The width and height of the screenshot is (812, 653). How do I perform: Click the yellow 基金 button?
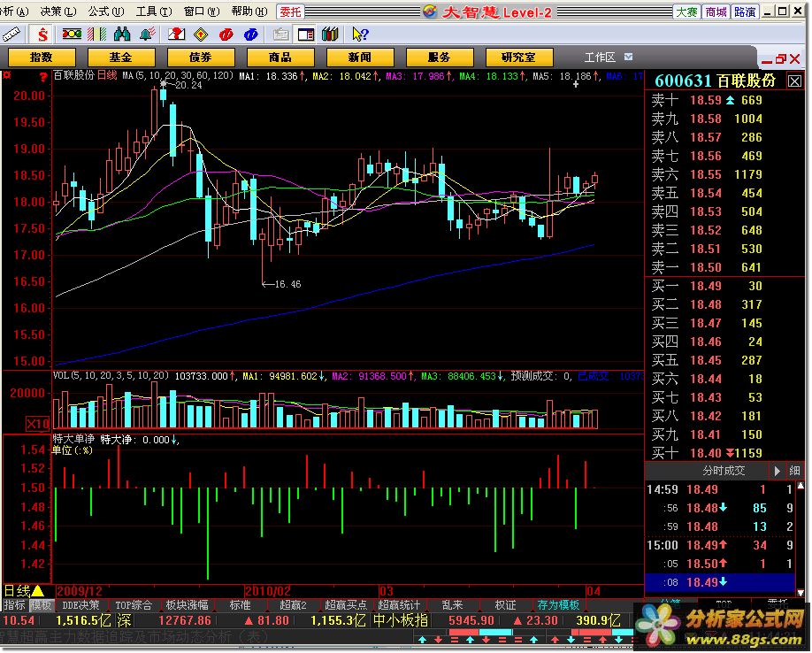click(x=120, y=57)
